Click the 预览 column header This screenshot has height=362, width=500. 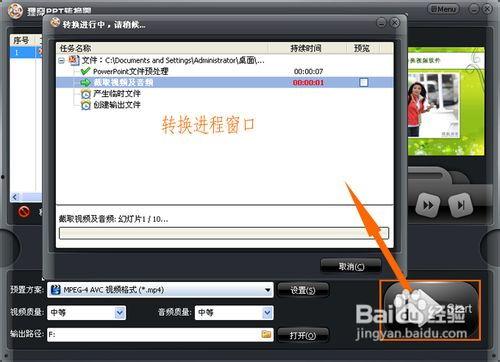click(x=362, y=48)
